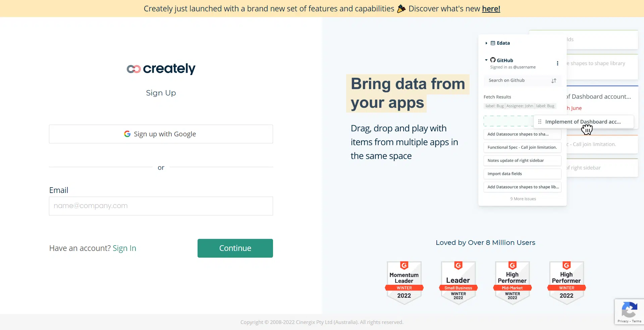This screenshot has height=330, width=644.
Task: Focus the Email input field
Action: (x=161, y=206)
